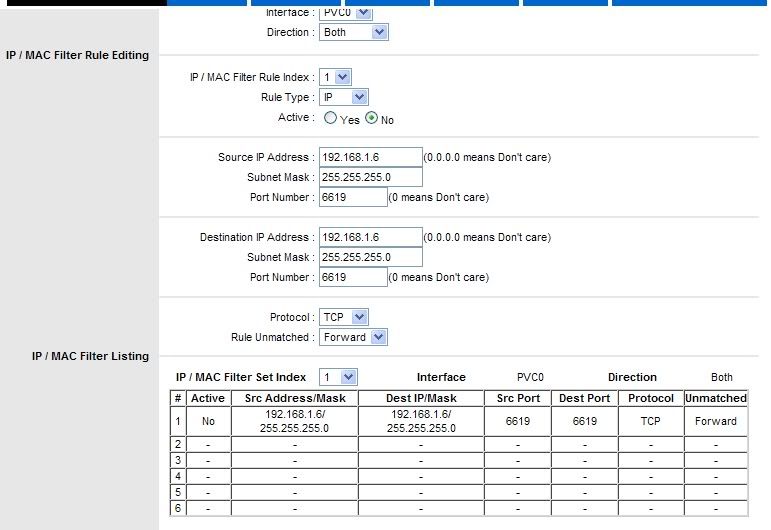Focus the source Subnet Mask field

(370, 177)
